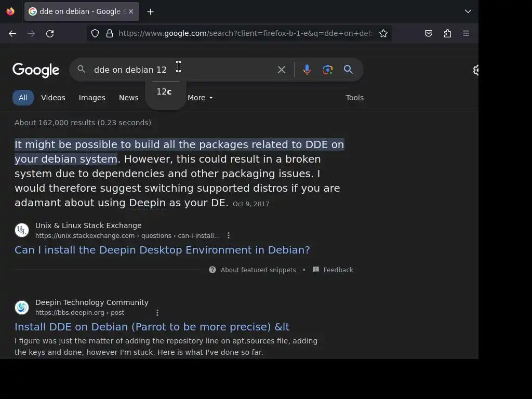This screenshot has width=532, height=399.
Task: Show site security padlock info
Action: [x=109, y=33]
